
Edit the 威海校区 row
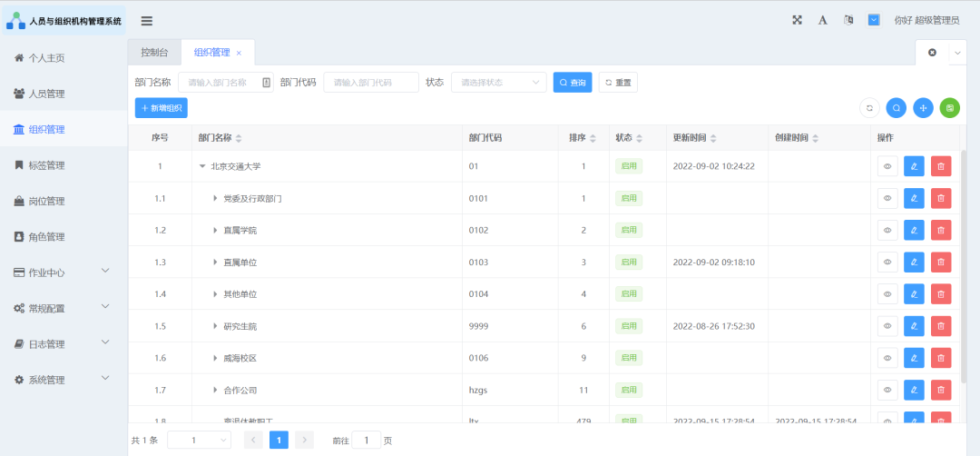[x=914, y=358]
